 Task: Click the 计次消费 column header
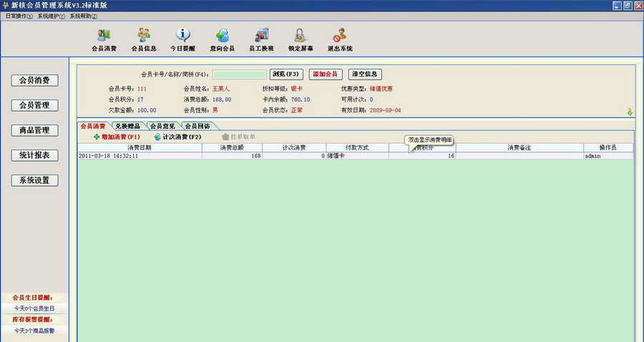294,147
